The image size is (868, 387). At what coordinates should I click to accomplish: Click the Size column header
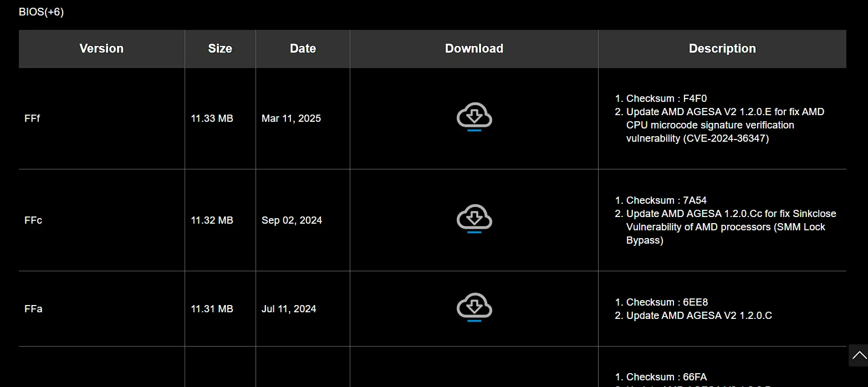point(220,49)
